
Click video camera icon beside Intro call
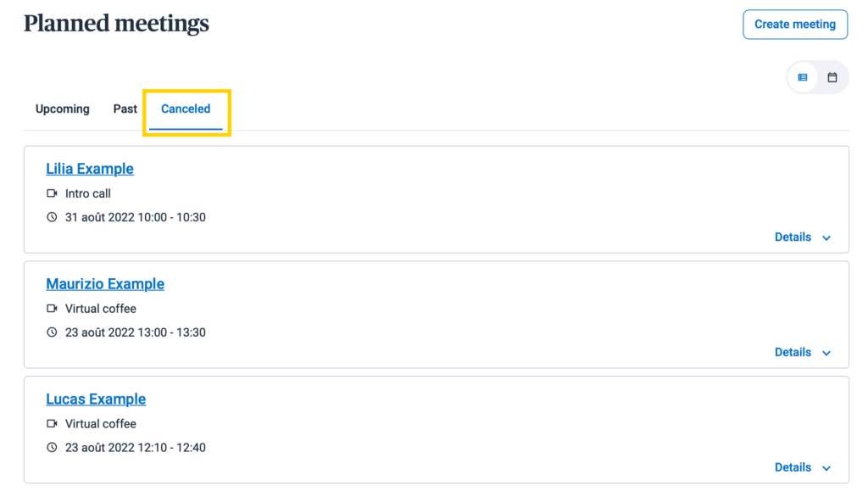[52, 193]
